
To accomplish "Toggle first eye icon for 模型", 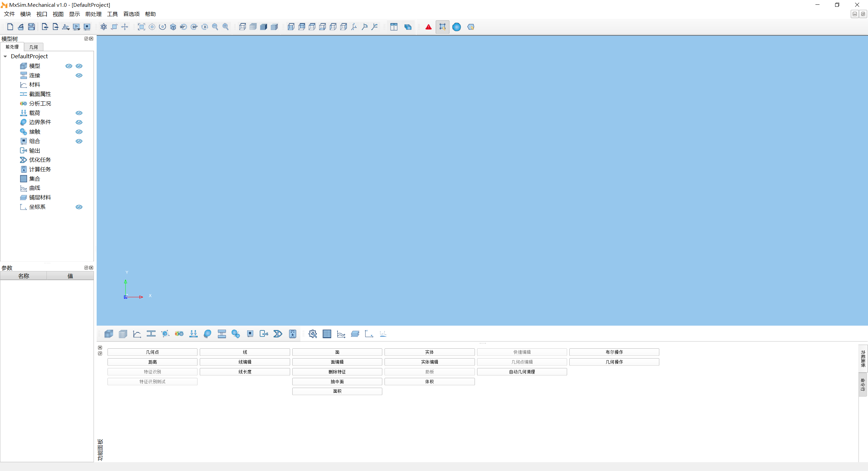I will point(69,66).
